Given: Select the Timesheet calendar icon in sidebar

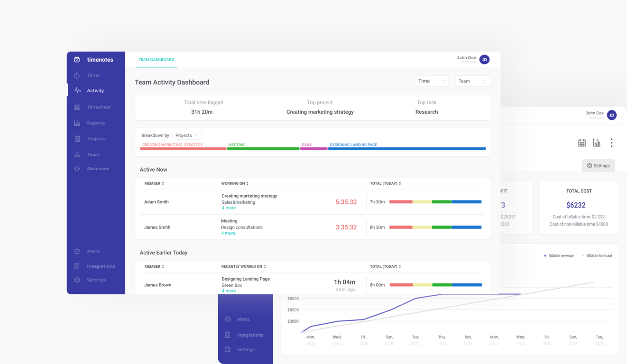Looking at the screenshot, I should click(x=77, y=107).
